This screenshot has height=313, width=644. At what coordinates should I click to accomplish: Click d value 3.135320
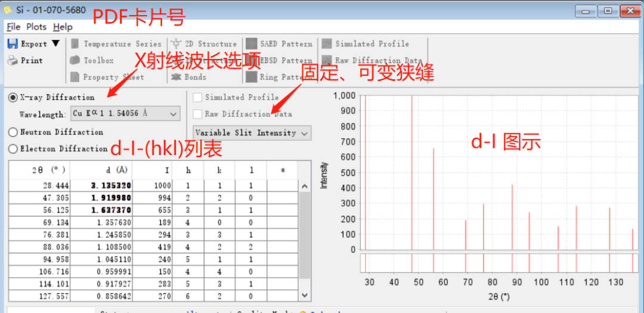pyautogui.click(x=111, y=185)
